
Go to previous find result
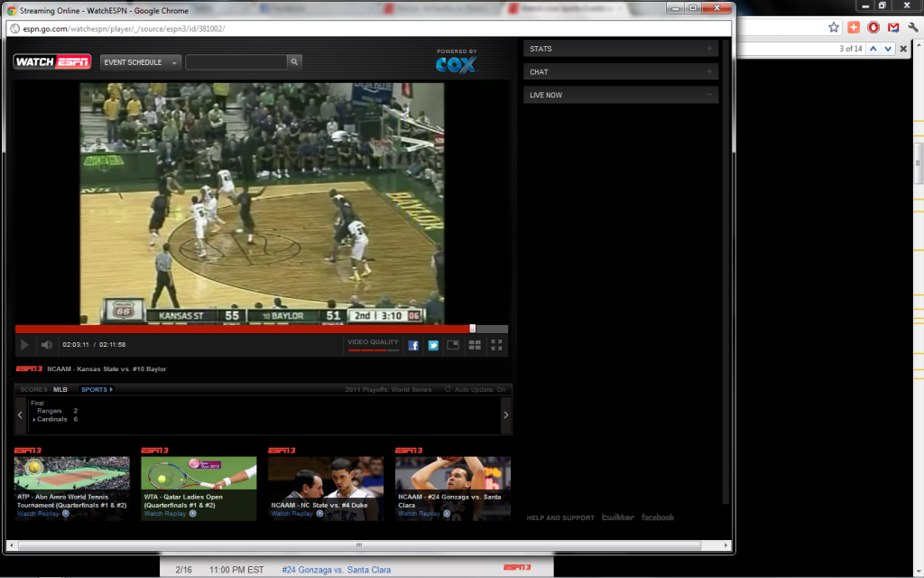(873, 49)
